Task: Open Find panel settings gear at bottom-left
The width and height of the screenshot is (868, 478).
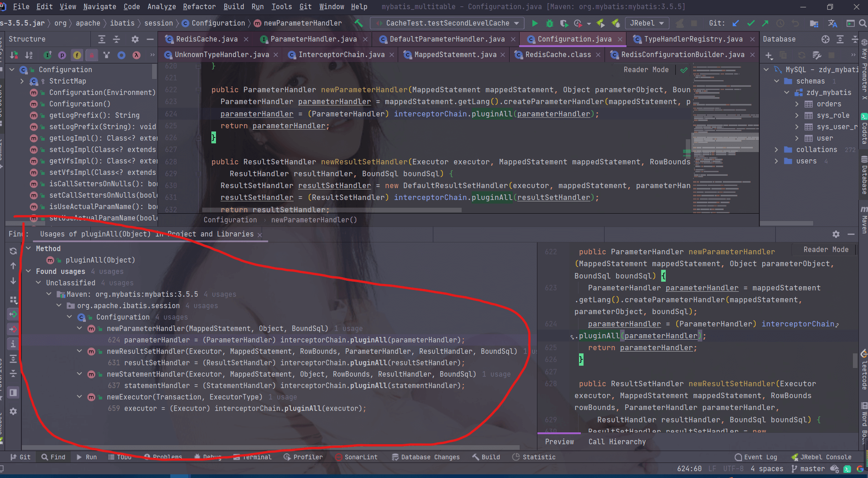Action: pyautogui.click(x=13, y=411)
